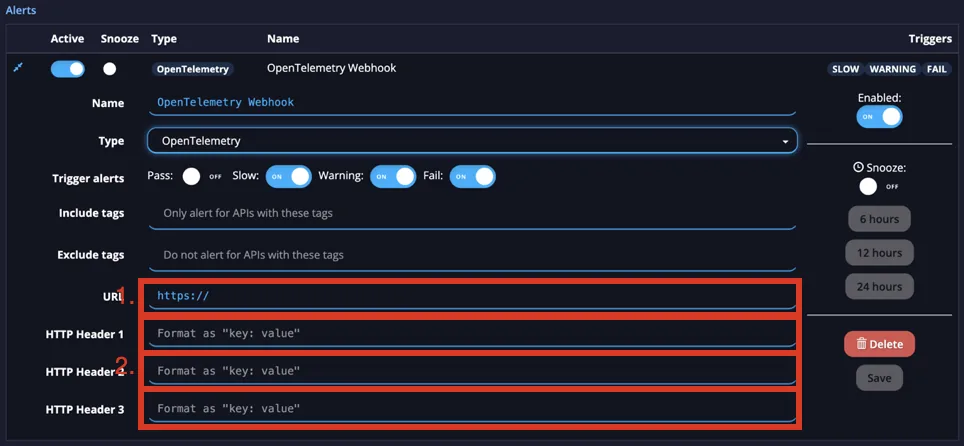
Task: Edit the Name field for the alert
Action: tap(472, 103)
